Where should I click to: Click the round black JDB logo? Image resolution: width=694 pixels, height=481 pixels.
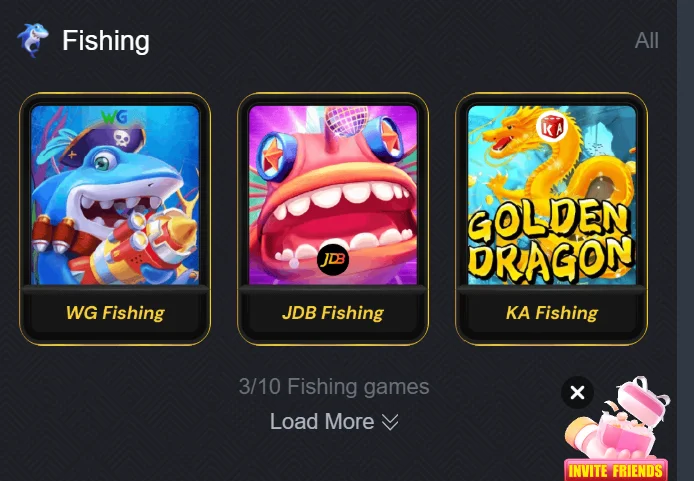pos(333,259)
